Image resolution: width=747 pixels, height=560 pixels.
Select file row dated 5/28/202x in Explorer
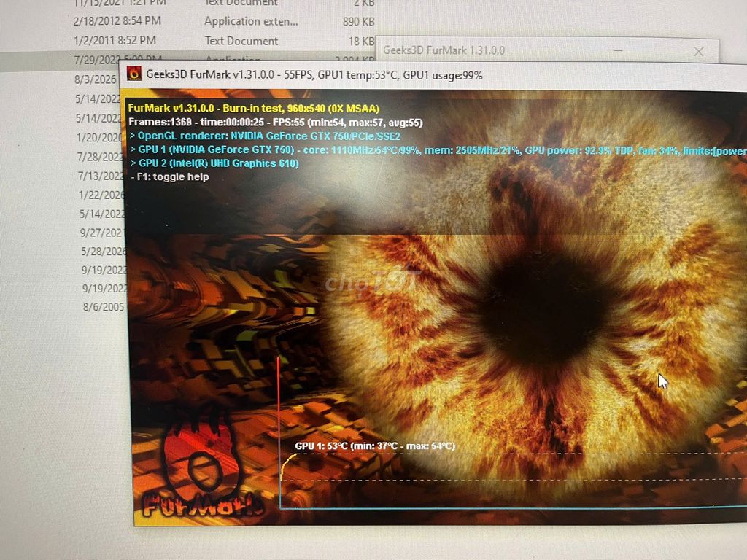tap(104, 251)
